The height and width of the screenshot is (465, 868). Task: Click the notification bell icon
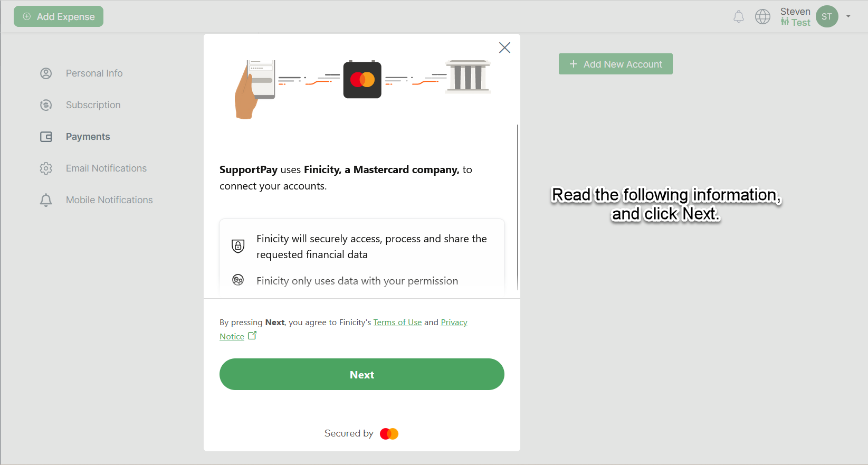point(739,17)
